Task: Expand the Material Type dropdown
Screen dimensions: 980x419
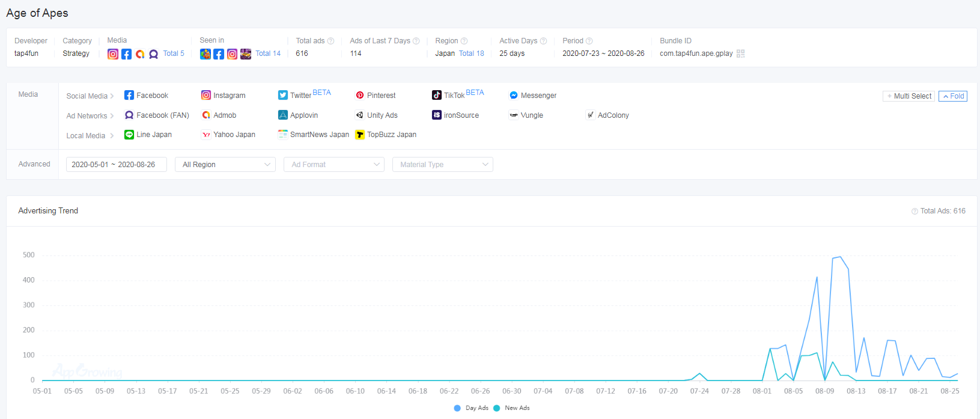Action: pos(442,165)
